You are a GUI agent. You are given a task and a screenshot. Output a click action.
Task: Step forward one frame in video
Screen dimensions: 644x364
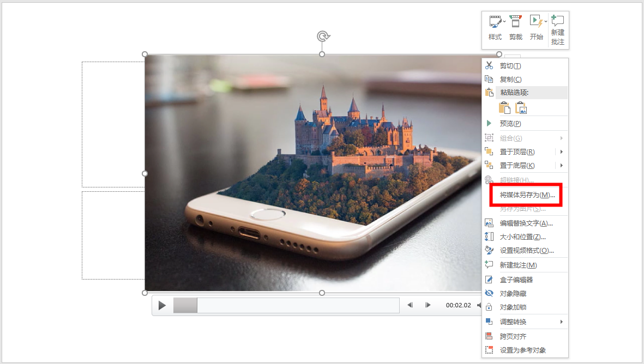coord(428,305)
